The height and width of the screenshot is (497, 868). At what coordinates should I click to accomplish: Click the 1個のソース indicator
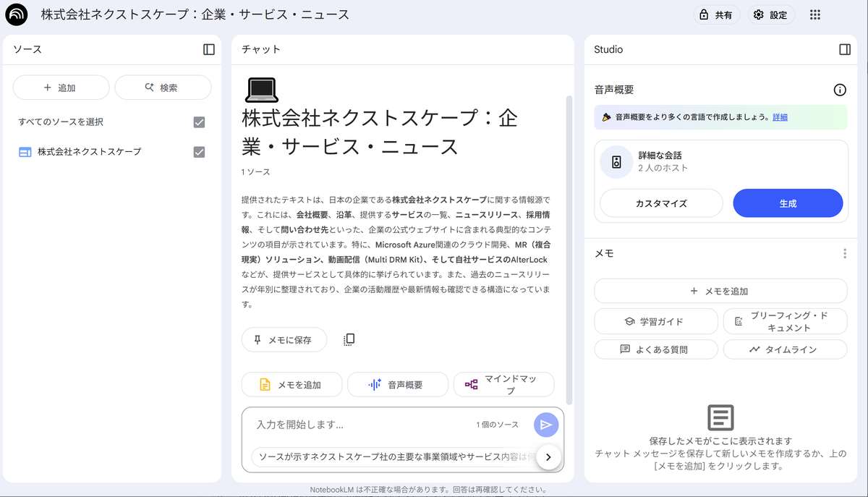498,425
